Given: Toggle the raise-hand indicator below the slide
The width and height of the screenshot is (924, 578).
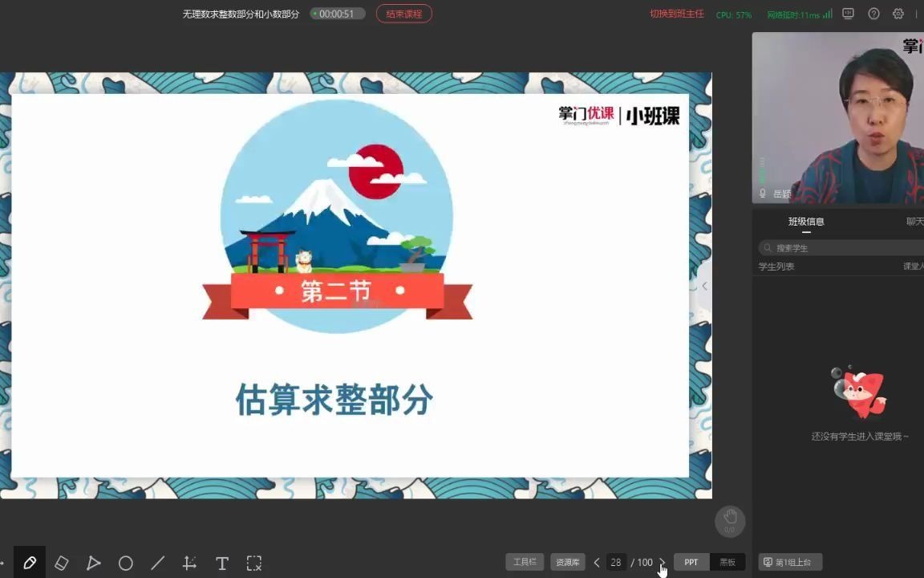Looking at the screenshot, I should pos(730,522).
